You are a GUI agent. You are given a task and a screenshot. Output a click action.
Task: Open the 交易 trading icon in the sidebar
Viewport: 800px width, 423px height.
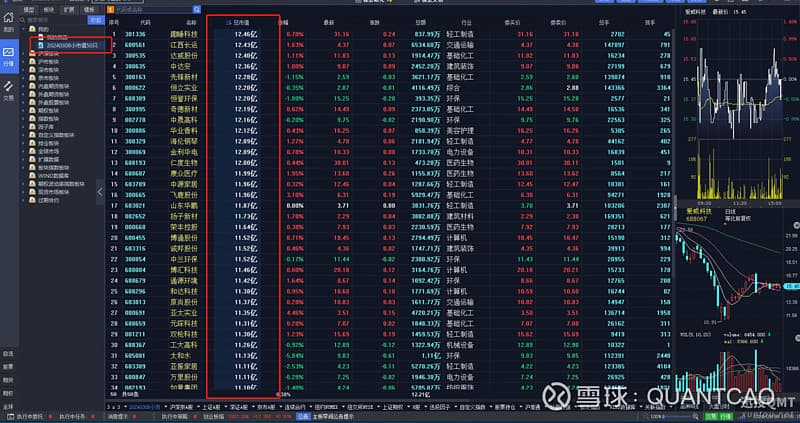(9, 91)
